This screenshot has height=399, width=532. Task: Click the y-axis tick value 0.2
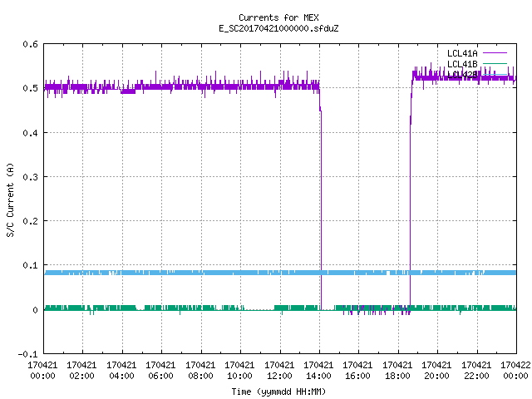[30, 221]
